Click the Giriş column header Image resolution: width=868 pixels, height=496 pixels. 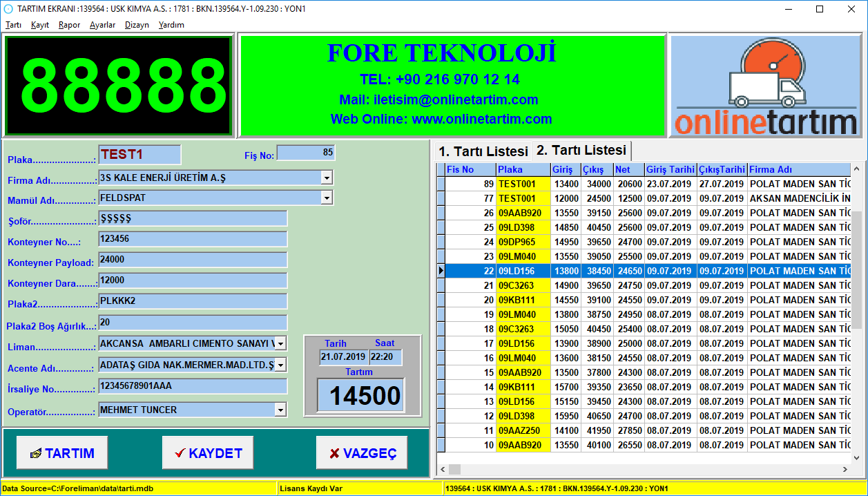(x=566, y=169)
